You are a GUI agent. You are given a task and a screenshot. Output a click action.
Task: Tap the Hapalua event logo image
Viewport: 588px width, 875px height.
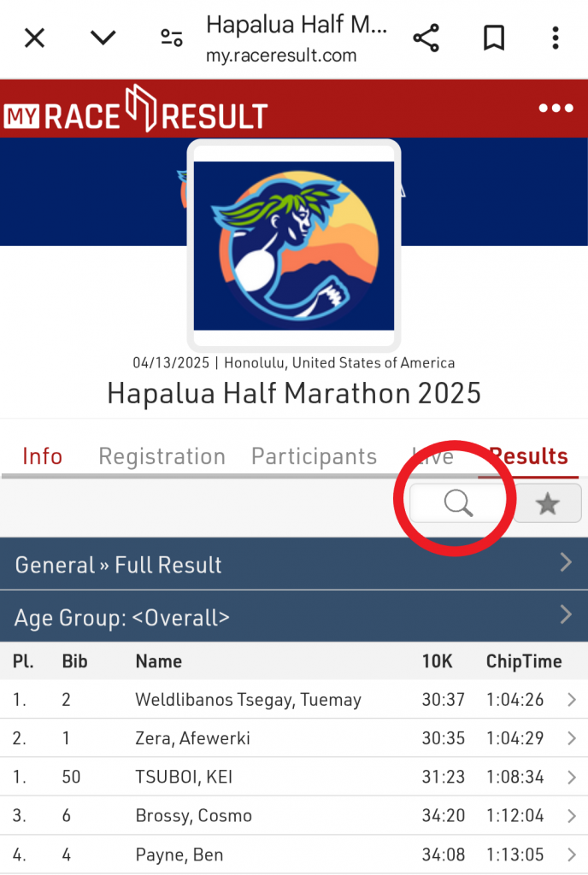tap(294, 245)
